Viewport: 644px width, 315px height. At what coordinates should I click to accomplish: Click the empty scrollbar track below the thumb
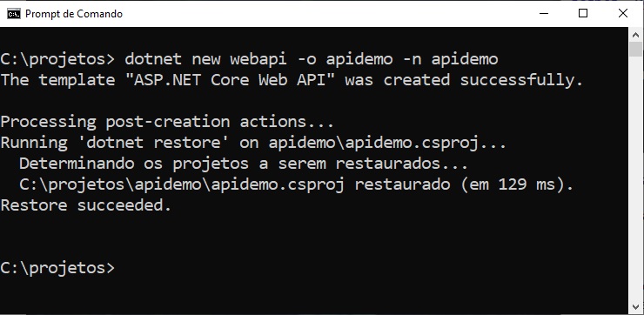coord(636,178)
